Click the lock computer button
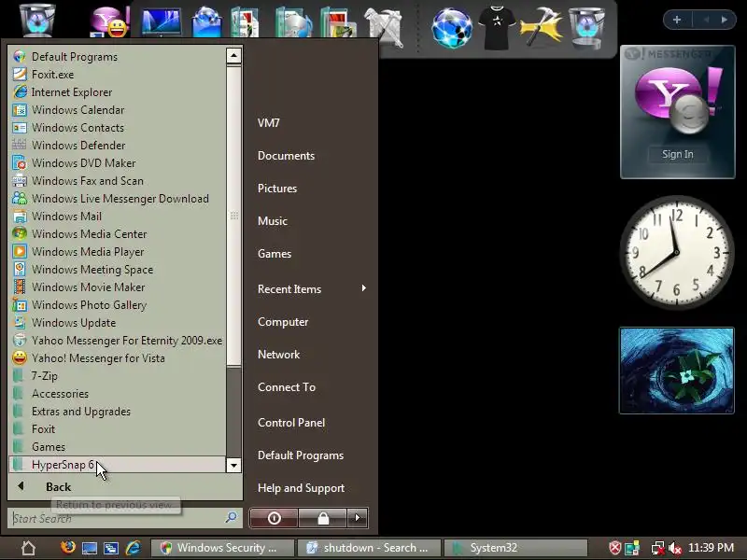 [323, 518]
